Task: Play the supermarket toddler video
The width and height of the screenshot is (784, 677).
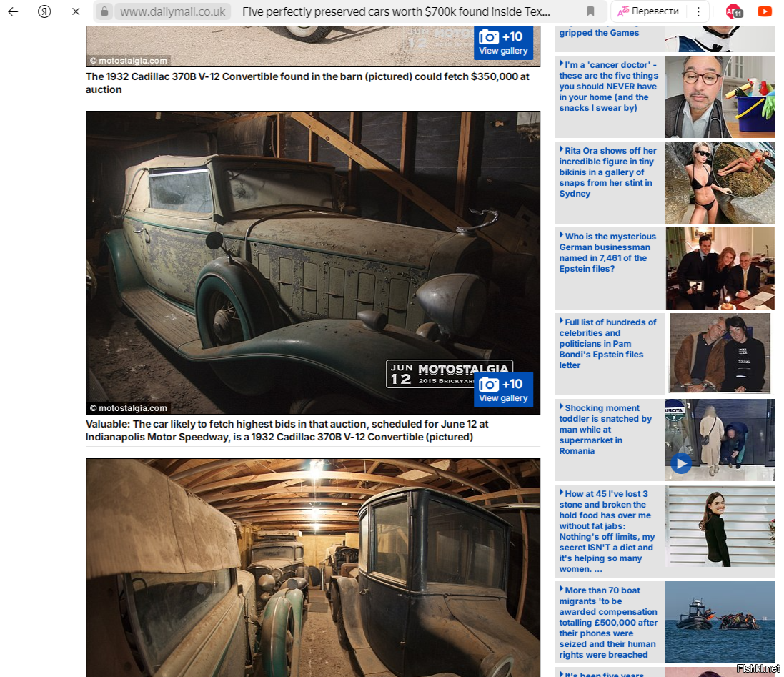Action: 680,464
